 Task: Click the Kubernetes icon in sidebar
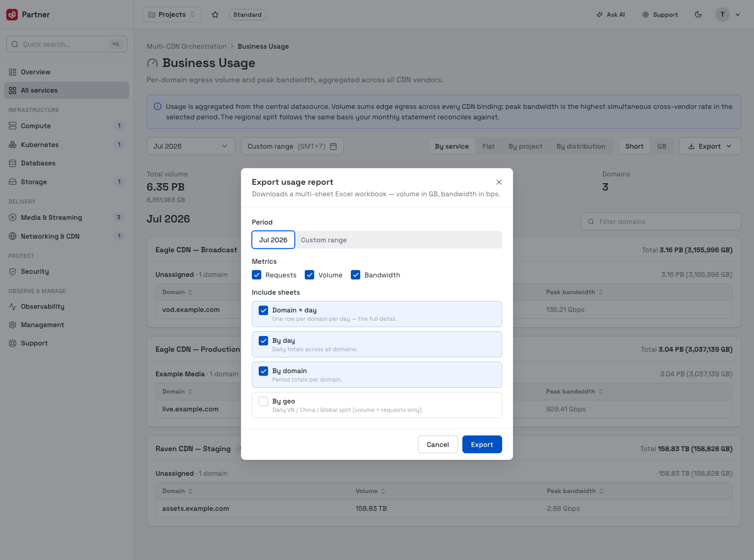[x=13, y=145]
